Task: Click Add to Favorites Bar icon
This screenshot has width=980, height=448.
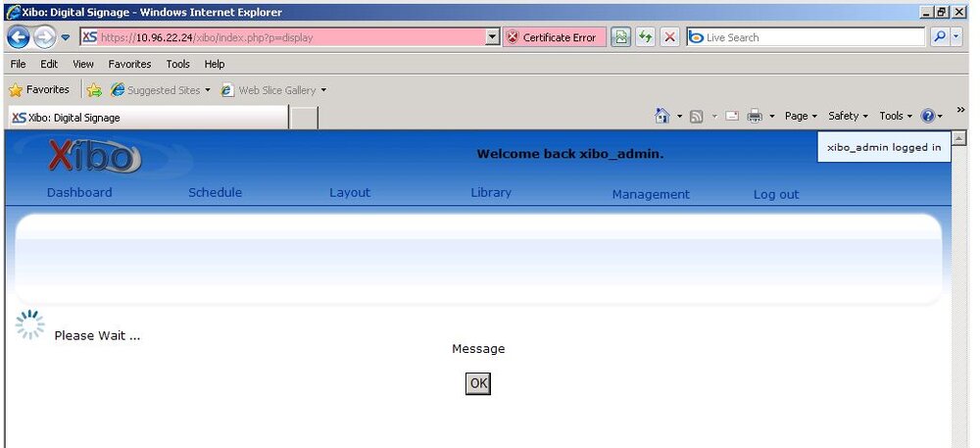Action: pos(94,90)
